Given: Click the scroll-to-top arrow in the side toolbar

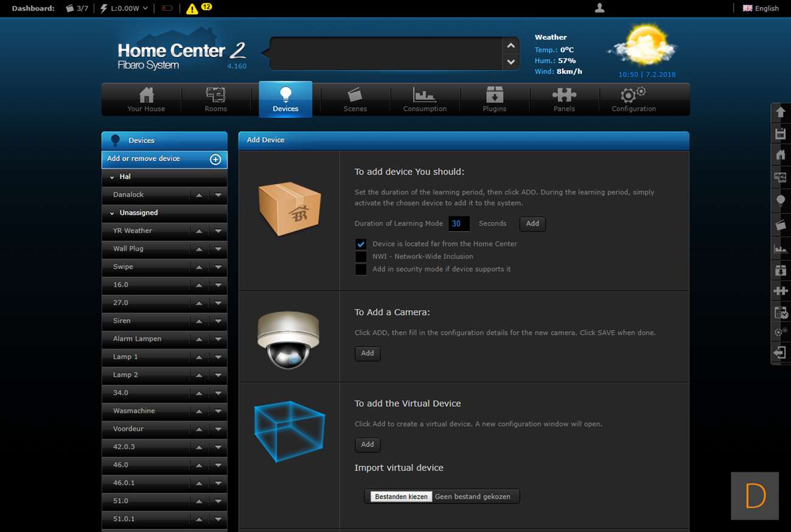Looking at the screenshot, I should pos(781,112).
